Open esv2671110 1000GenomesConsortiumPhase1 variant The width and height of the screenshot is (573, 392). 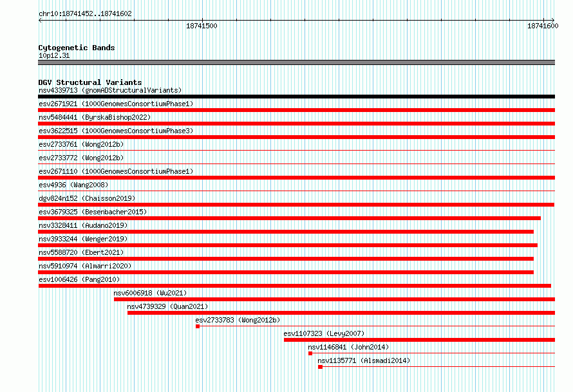coord(116,171)
